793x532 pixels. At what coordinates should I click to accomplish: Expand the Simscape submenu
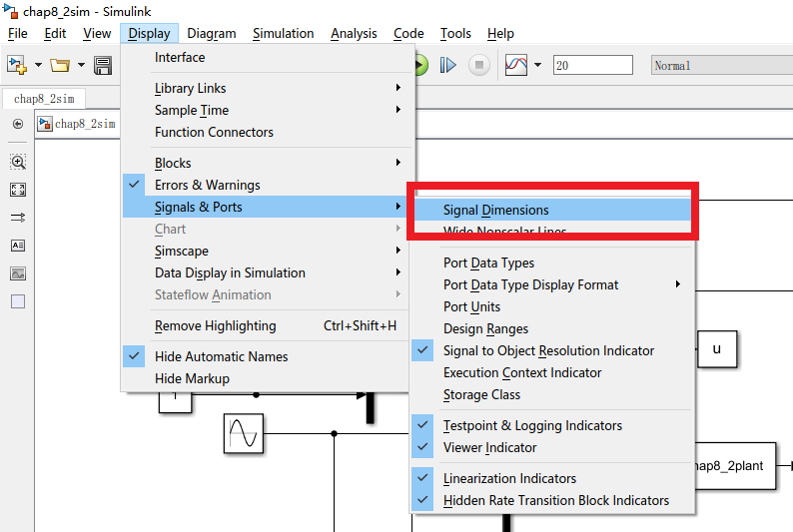[x=266, y=252]
